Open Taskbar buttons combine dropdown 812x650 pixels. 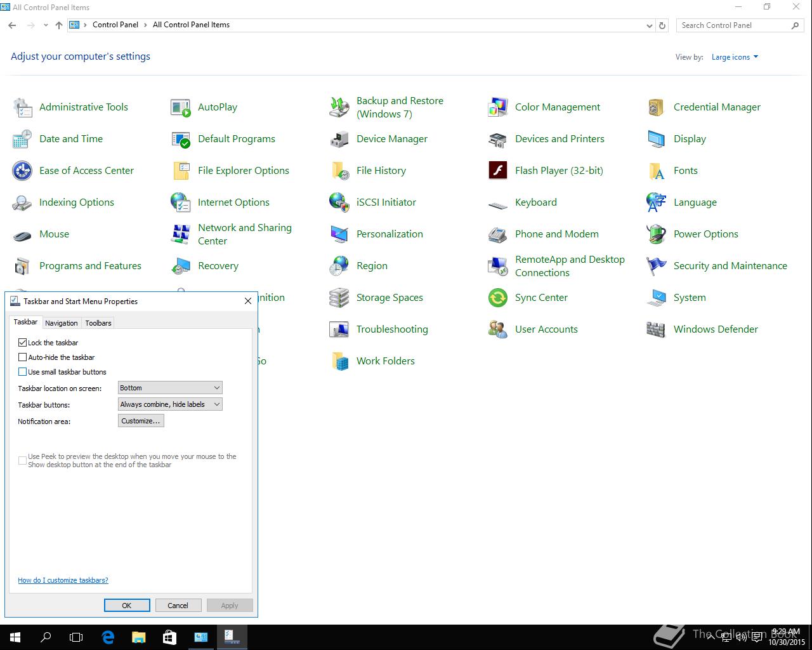point(170,404)
